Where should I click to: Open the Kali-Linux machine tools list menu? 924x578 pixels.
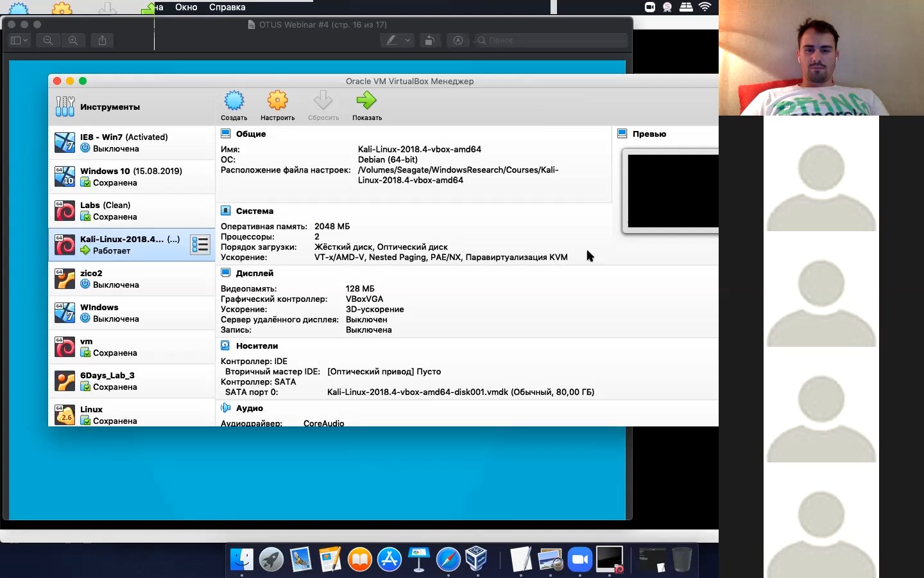200,245
